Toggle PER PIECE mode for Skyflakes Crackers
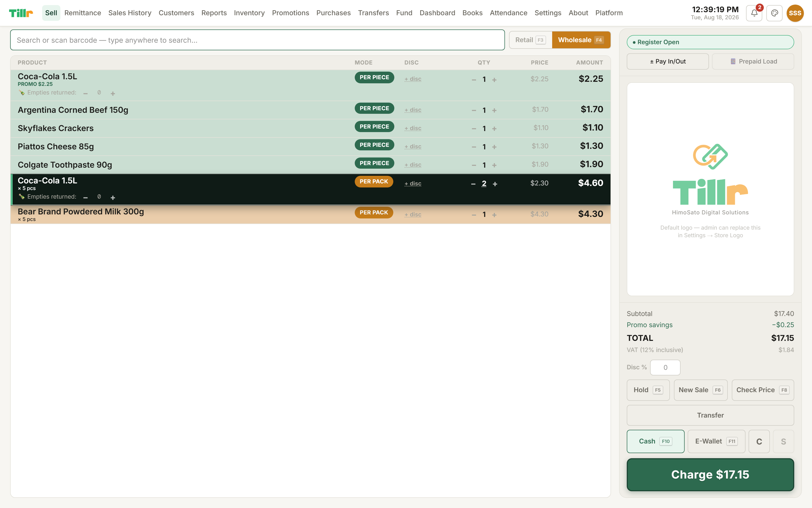 374,127
